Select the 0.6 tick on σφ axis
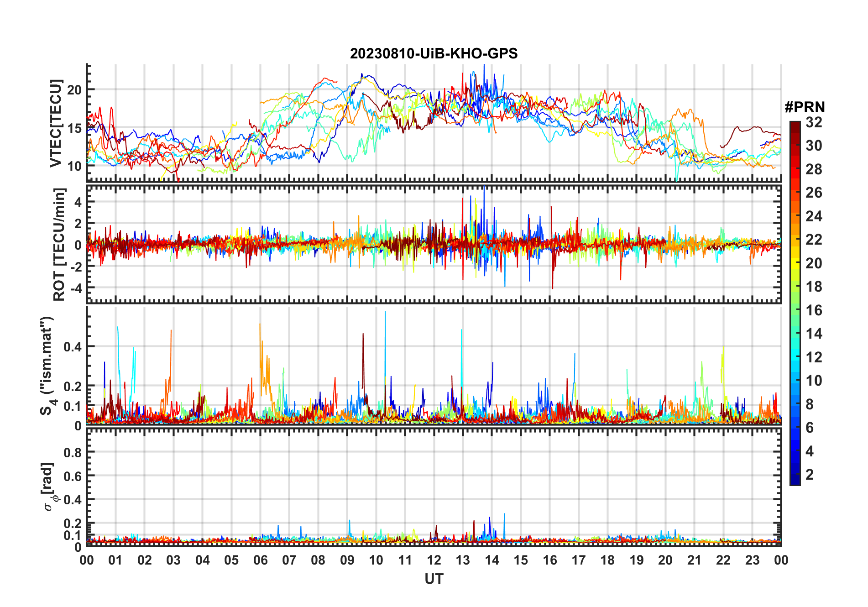This screenshot has height=607, width=868. point(73,476)
